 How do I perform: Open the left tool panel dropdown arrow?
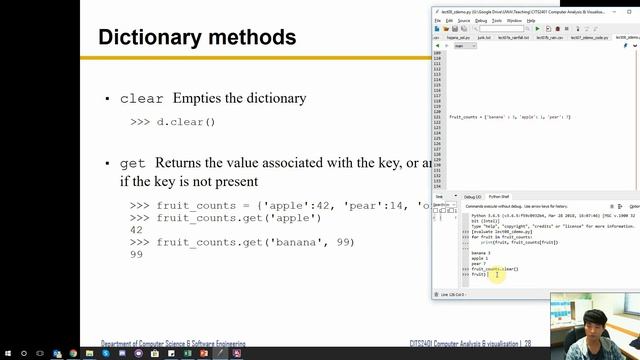(456, 196)
